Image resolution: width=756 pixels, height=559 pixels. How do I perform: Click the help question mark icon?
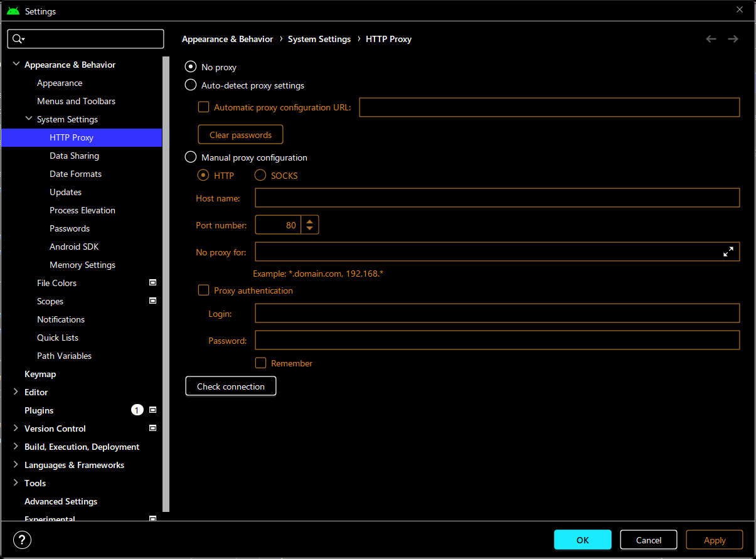coord(22,540)
